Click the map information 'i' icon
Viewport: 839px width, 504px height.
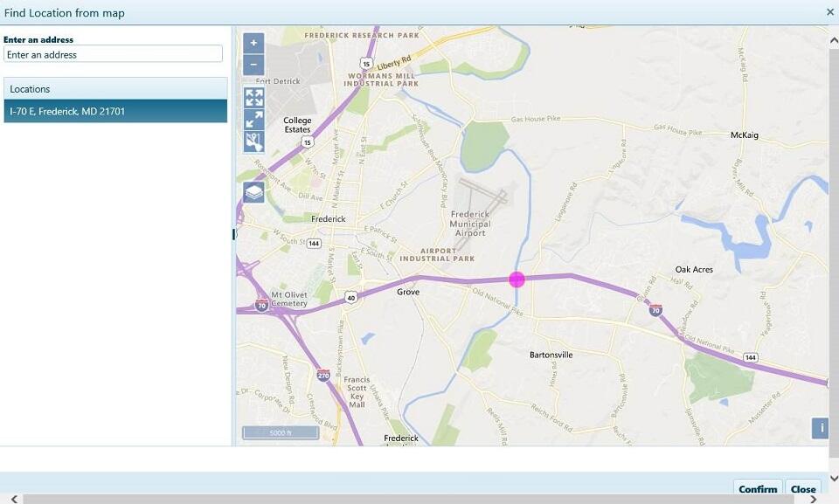point(820,427)
